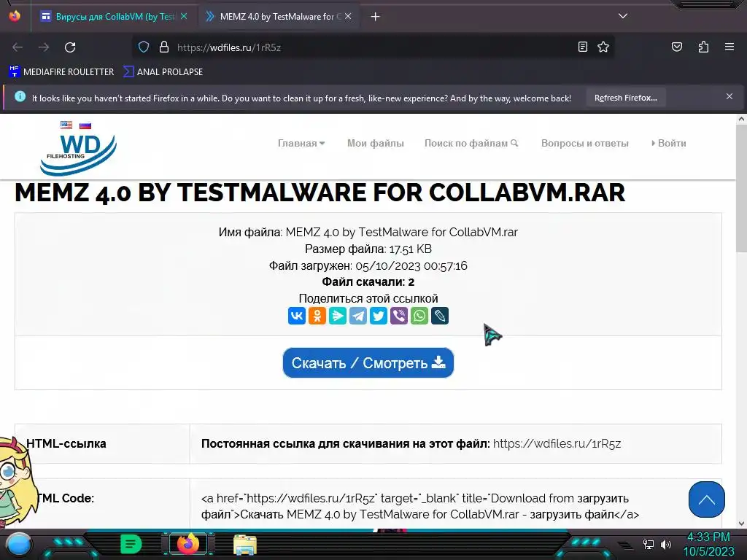Open network tray icon

click(648, 544)
